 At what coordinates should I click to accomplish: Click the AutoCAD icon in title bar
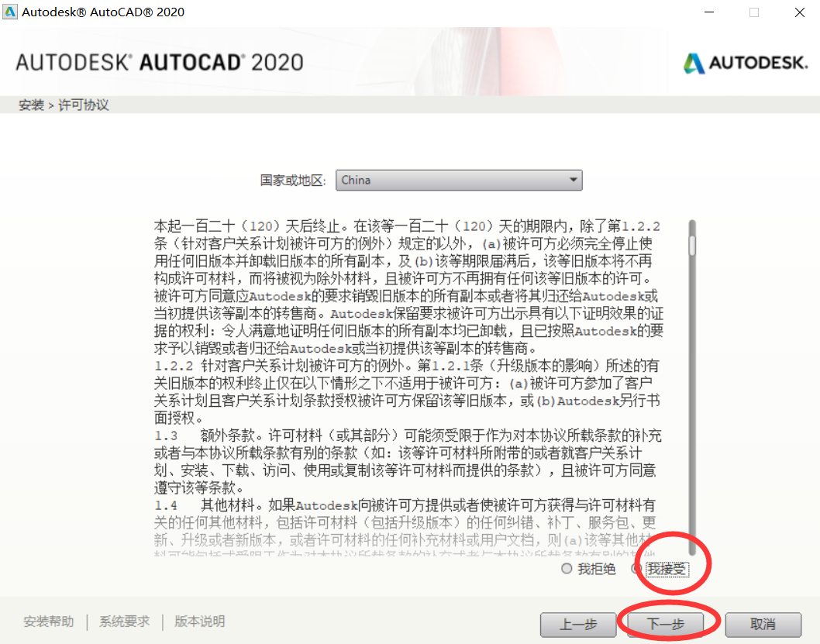click(x=9, y=12)
